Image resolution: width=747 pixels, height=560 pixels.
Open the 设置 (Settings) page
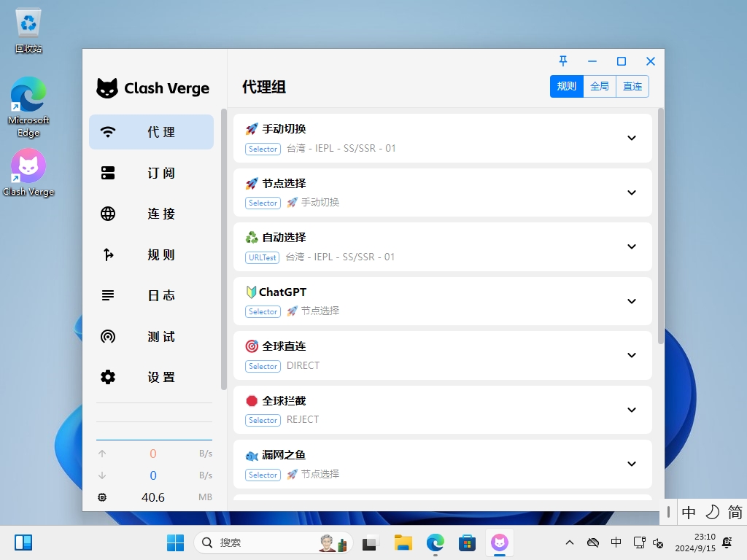click(x=151, y=377)
